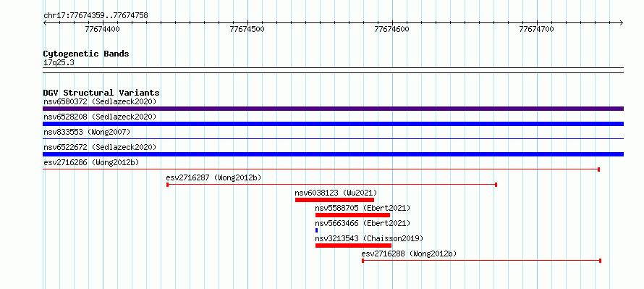
Task: Click the small blue nsv5663466 variant marker
Action: [x=317, y=230]
